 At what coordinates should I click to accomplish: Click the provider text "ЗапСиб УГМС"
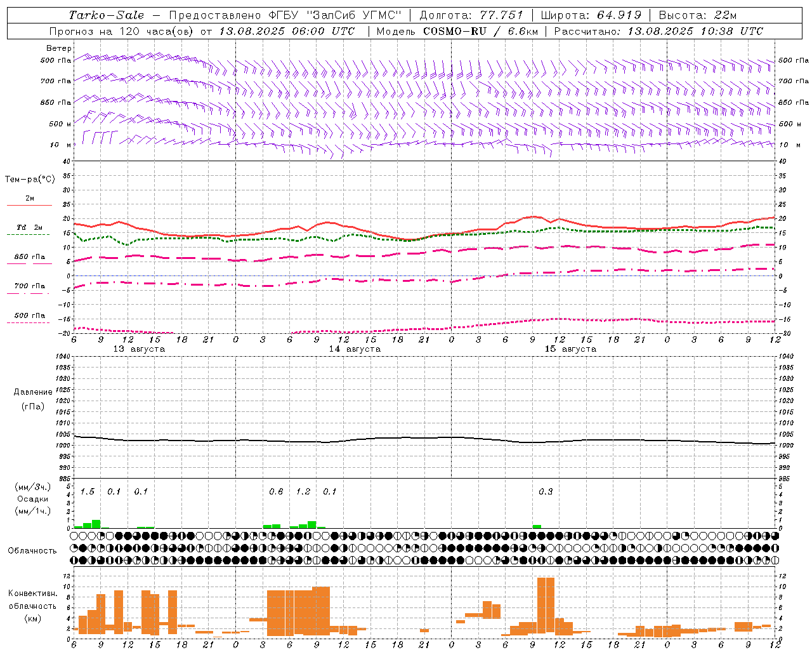coord(353,15)
